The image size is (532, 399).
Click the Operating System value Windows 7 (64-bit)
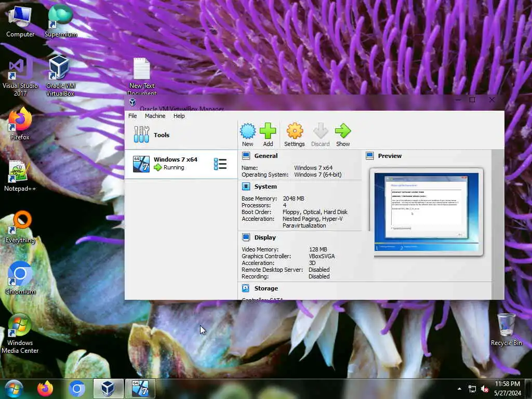click(x=317, y=175)
